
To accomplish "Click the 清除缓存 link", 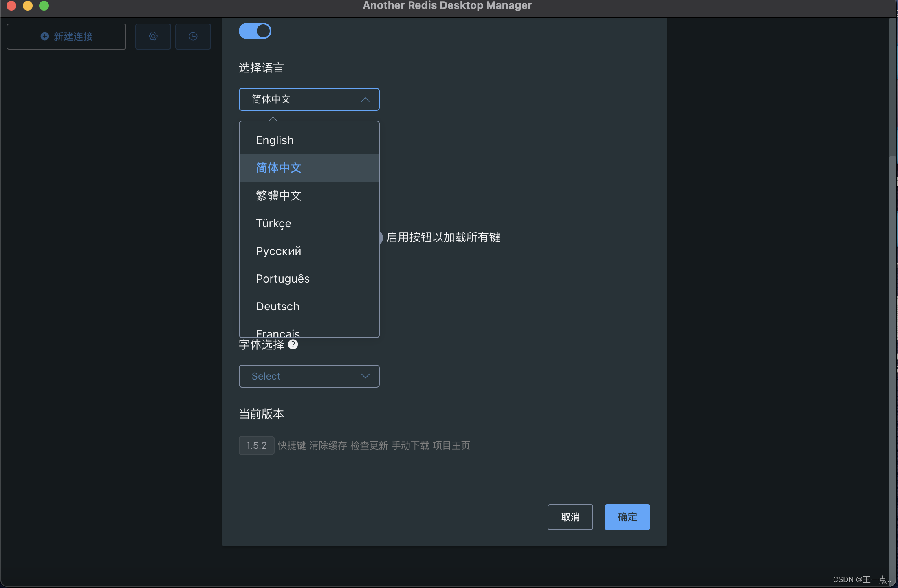I will pos(328,445).
